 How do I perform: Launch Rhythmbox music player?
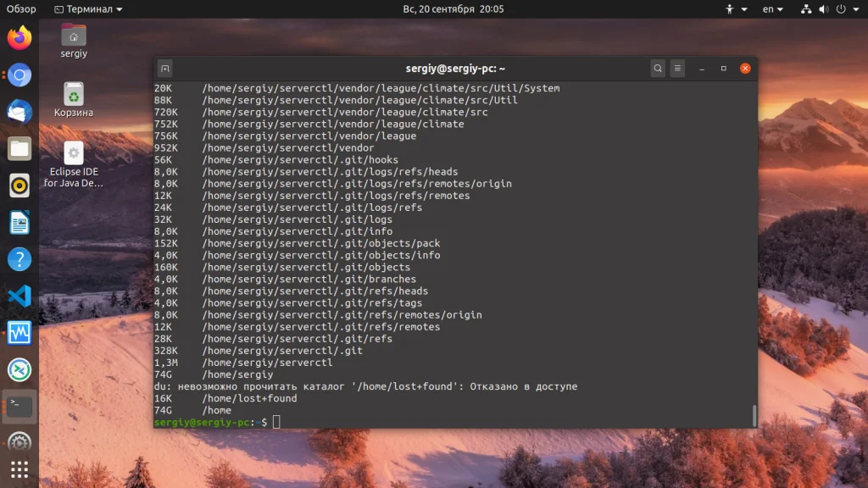point(19,186)
